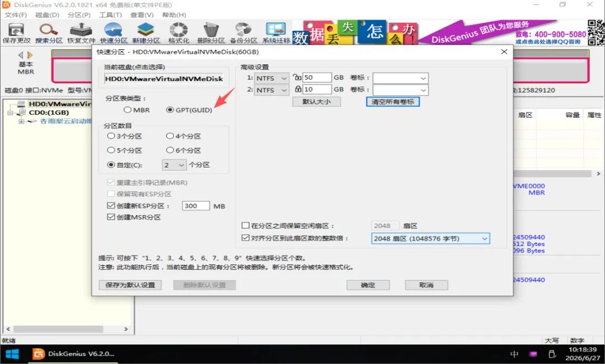Viewport: 605px width, 364px height.
Task: Toggle the lock icon for partition 1 size
Action: coord(297,77)
